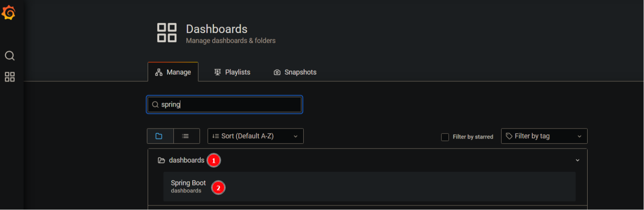Screen dimensions: 644x210
Task: Click the red marker number 2
Action: point(218,188)
